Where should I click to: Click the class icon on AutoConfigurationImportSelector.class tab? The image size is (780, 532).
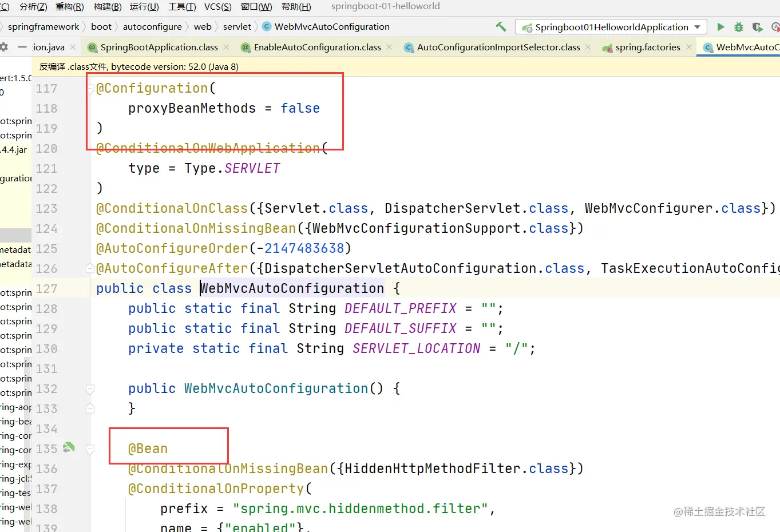(409, 47)
